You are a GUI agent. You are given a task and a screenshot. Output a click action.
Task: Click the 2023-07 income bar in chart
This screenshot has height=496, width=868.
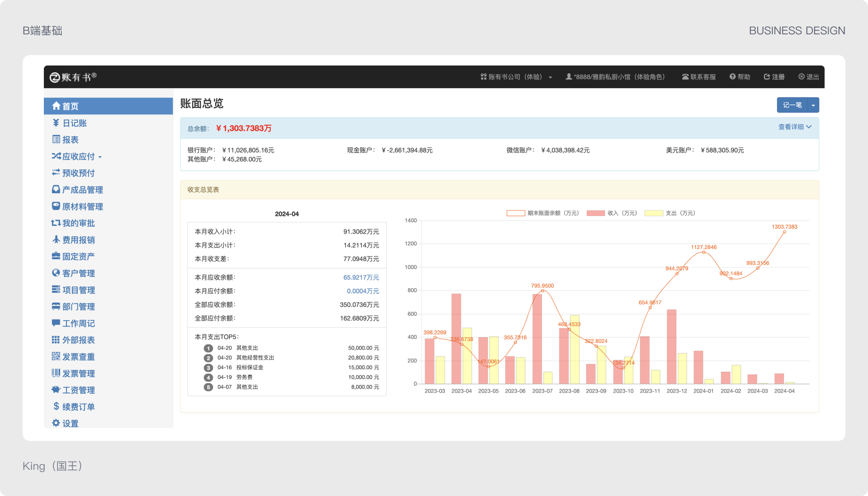(537, 339)
